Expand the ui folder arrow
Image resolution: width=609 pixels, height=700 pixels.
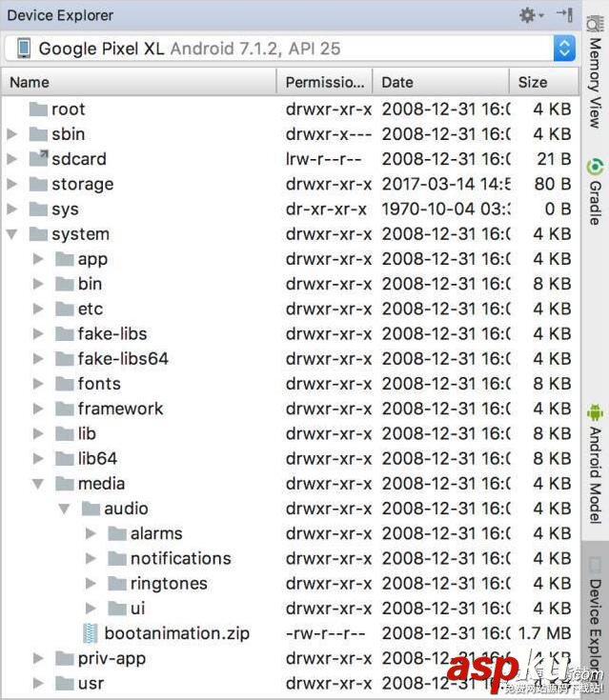tap(91, 609)
